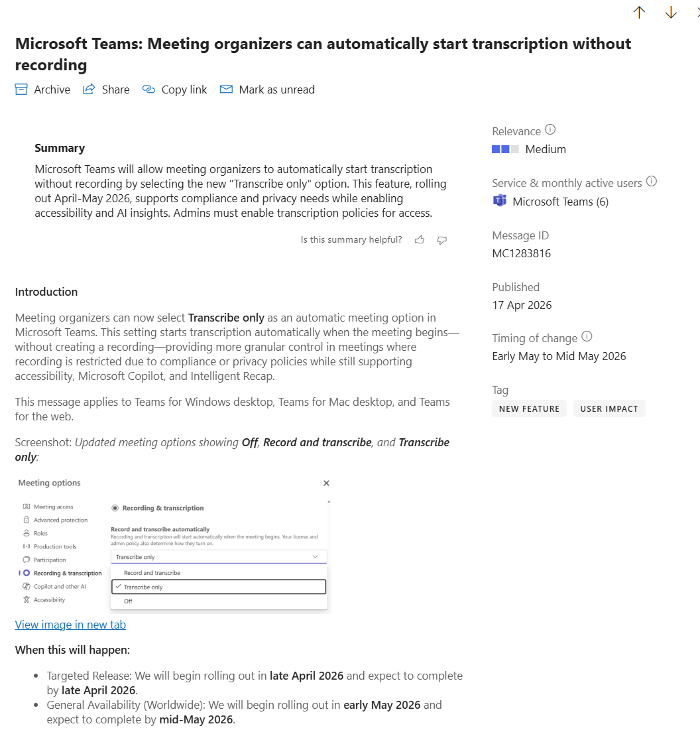Open Service & monthly active users info icon
Viewport: 700px width, 736px height.
point(652,181)
